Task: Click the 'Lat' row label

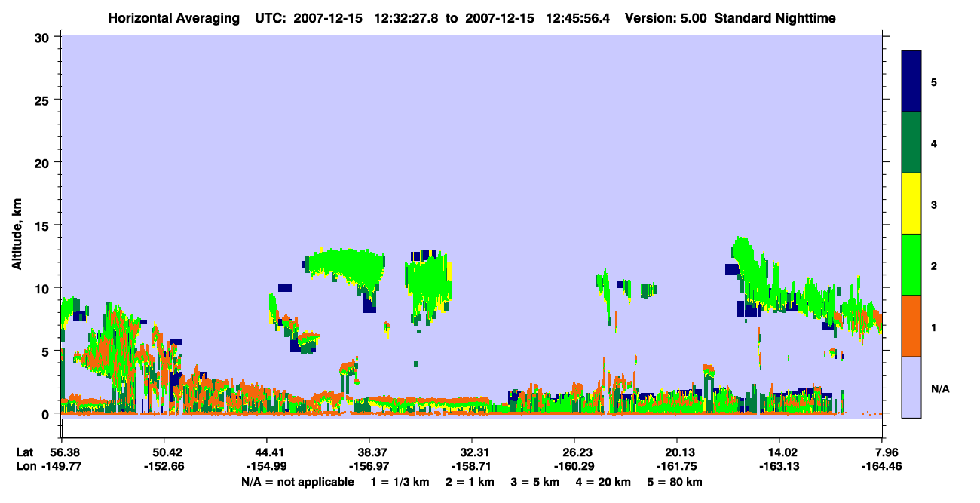Action: point(25,452)
